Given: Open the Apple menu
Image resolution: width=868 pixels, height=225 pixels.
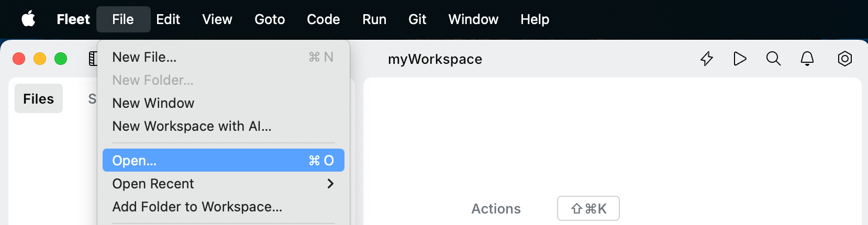Looking at the screenshot, I should click(x=28, y=19).
